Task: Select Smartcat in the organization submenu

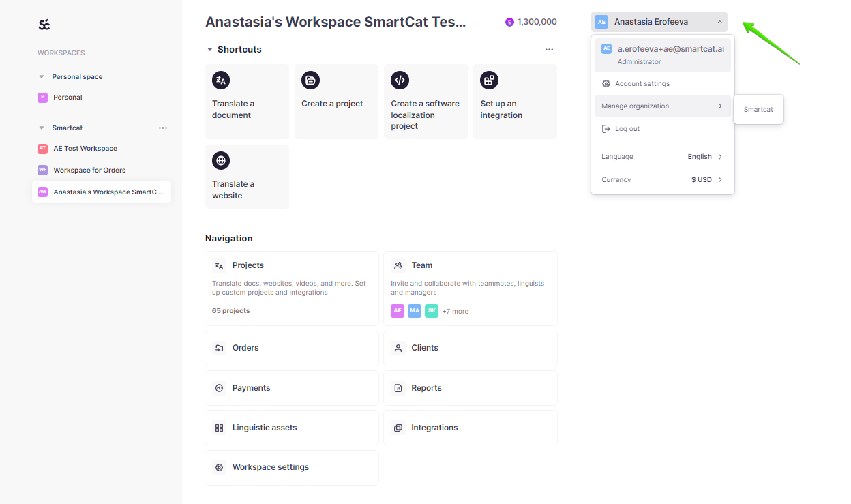Action: [x=758, y=110]
